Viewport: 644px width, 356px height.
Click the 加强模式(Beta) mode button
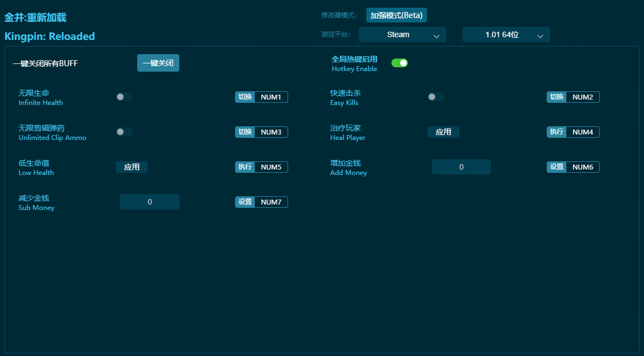coord(396,15)
